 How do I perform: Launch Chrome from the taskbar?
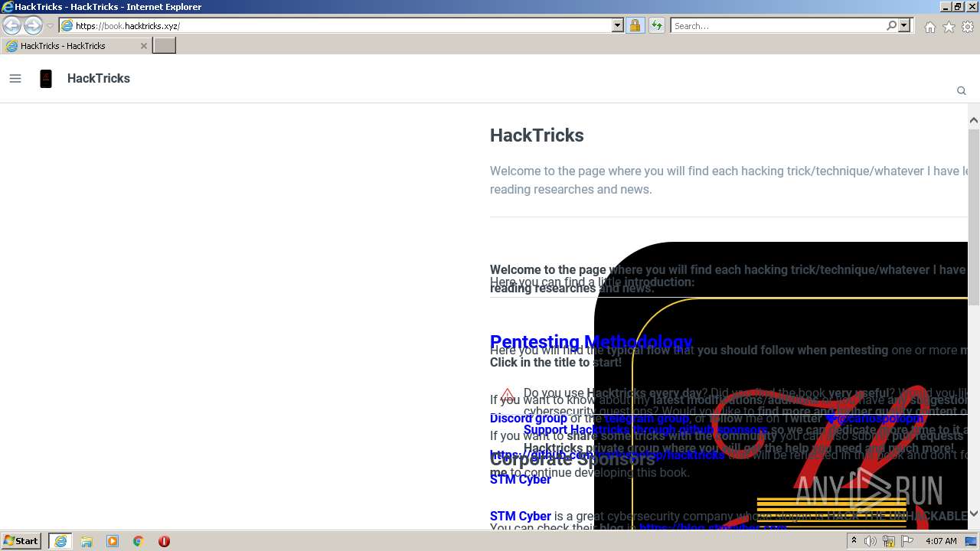[x=139, y=541]
